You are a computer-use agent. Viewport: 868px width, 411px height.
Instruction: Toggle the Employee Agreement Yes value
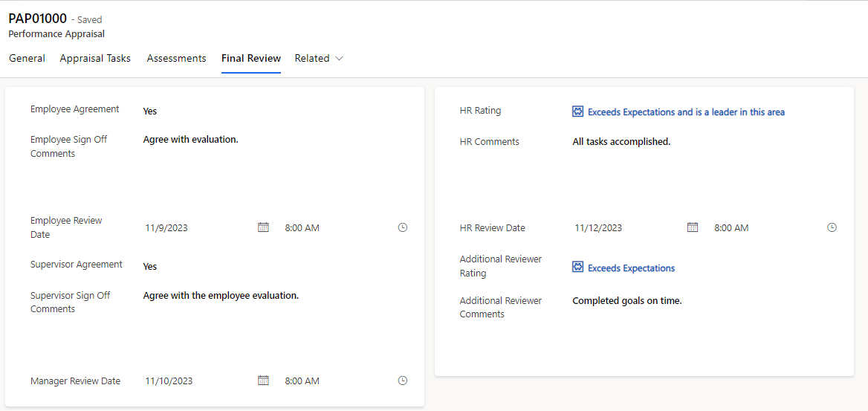tap(150, 111)
